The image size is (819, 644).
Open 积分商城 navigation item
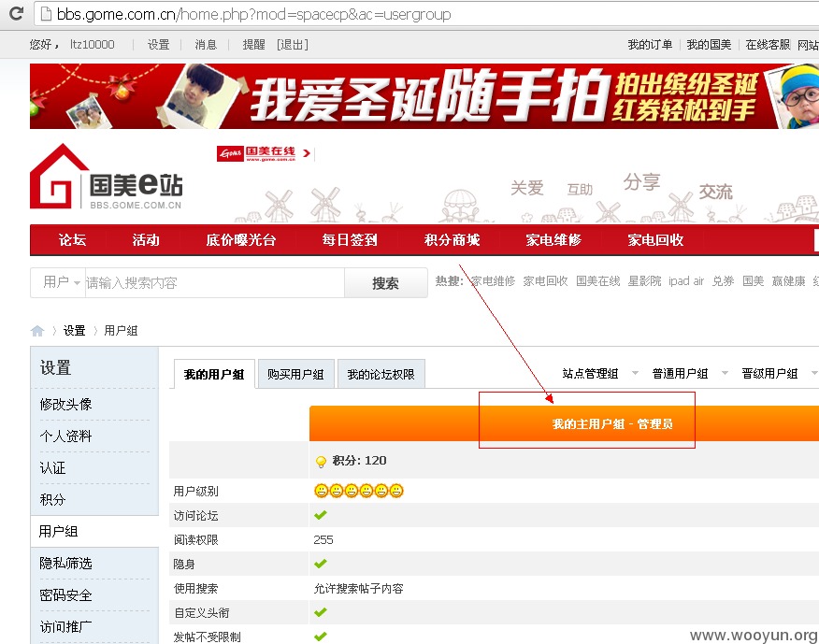pyautogui.click(x=452, y=239)
